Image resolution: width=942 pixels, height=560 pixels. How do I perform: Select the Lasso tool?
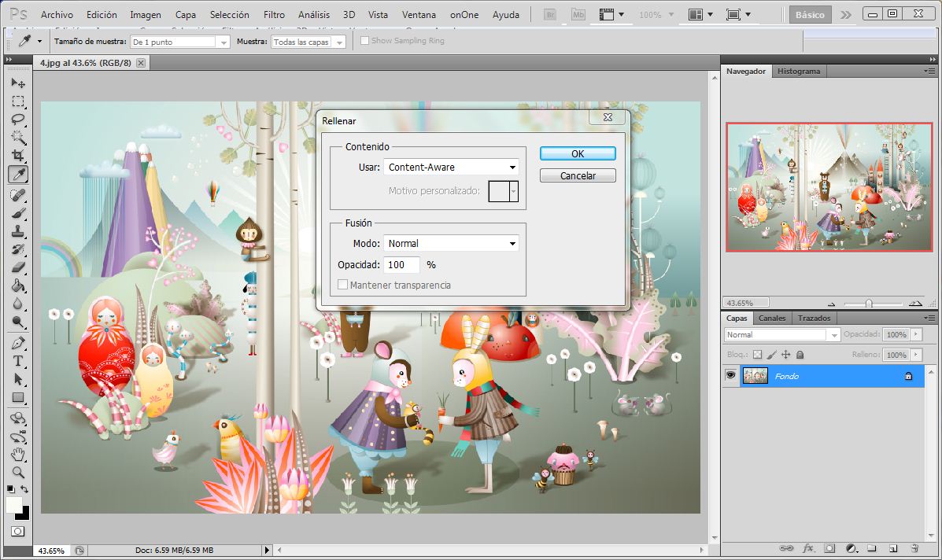[x=18, y=120]
